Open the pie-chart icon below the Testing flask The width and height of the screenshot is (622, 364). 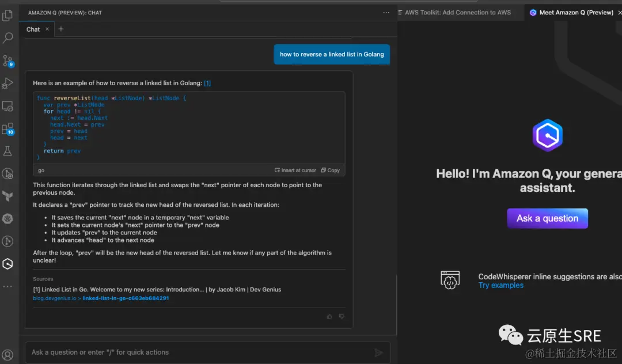[7, 174]
